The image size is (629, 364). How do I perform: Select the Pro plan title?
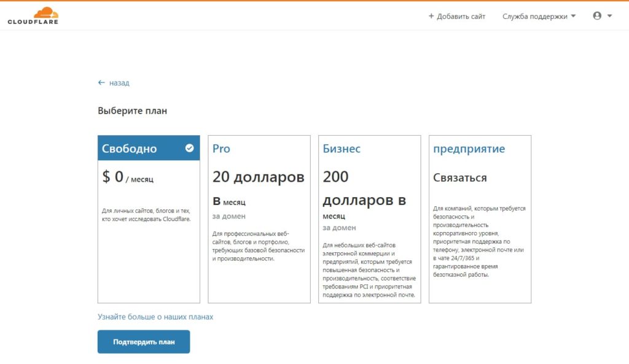221,149
